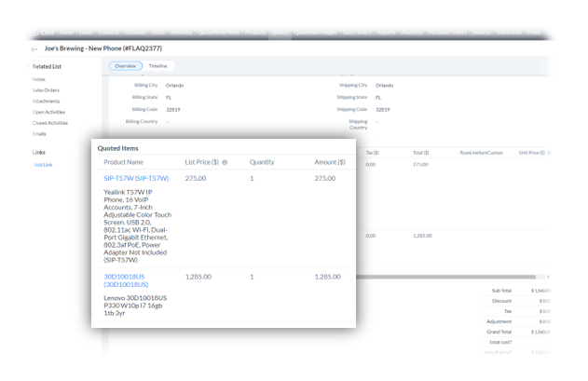Viewport: 588px width, 381px height.
Task: Click the info icon beside Unit Price column
Action: (548, 152)
